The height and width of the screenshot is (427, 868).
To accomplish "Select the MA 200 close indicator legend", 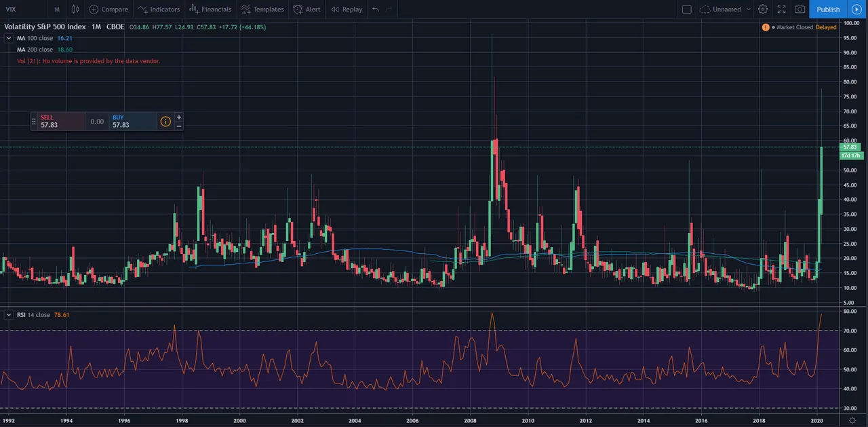I will click(35, 50).
